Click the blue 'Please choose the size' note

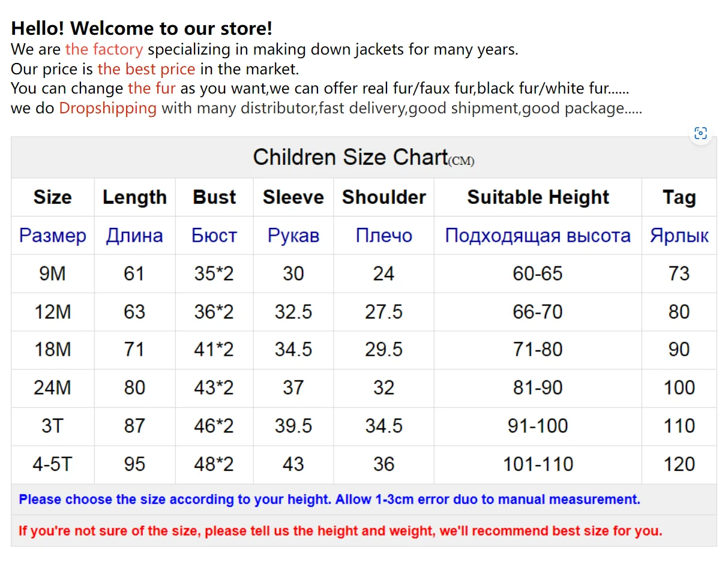click(329, 500)
